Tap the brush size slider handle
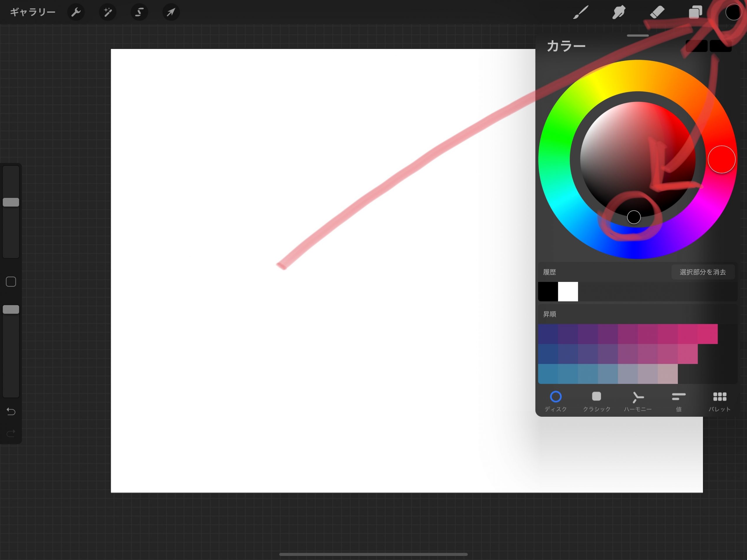 click(x=11, y=202)
